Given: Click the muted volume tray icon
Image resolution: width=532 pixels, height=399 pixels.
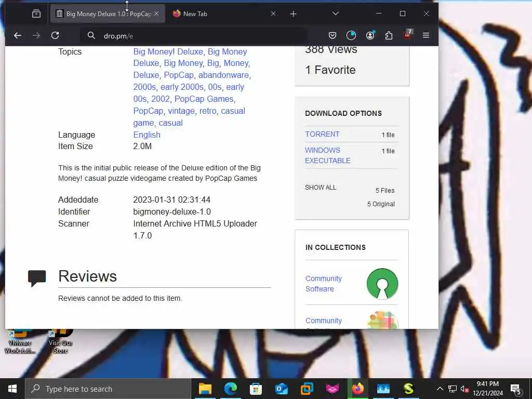Looking at the screenshot, I should (x=464, y=389).
